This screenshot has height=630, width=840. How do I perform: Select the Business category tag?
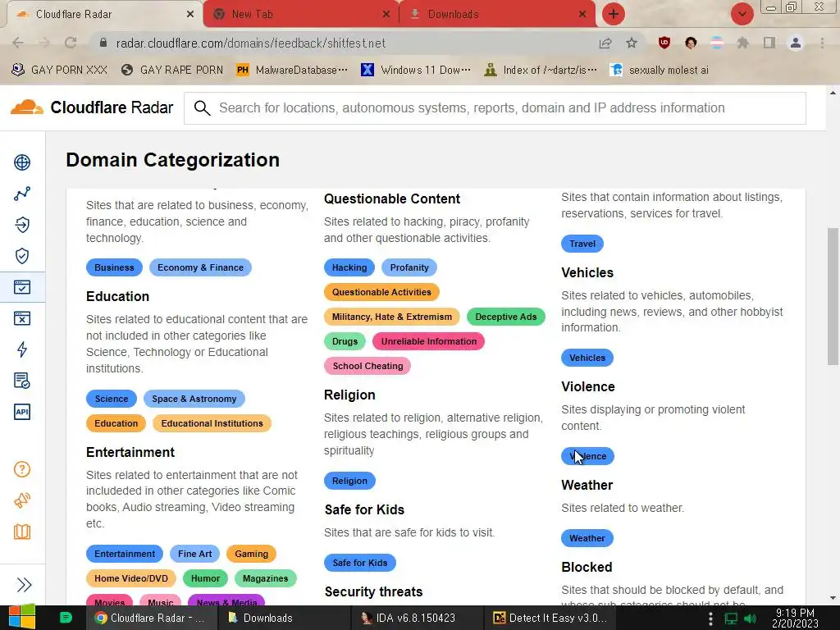[x=114, y=267]
